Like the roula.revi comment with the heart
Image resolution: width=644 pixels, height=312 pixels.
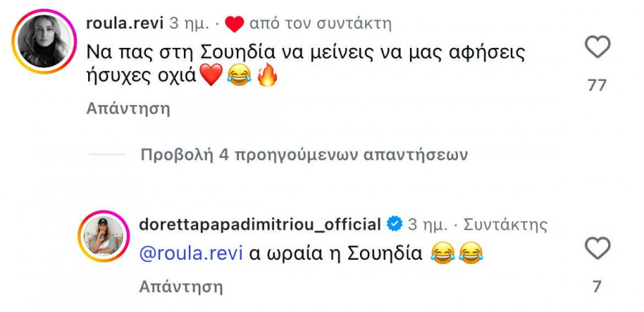(597, 48)
